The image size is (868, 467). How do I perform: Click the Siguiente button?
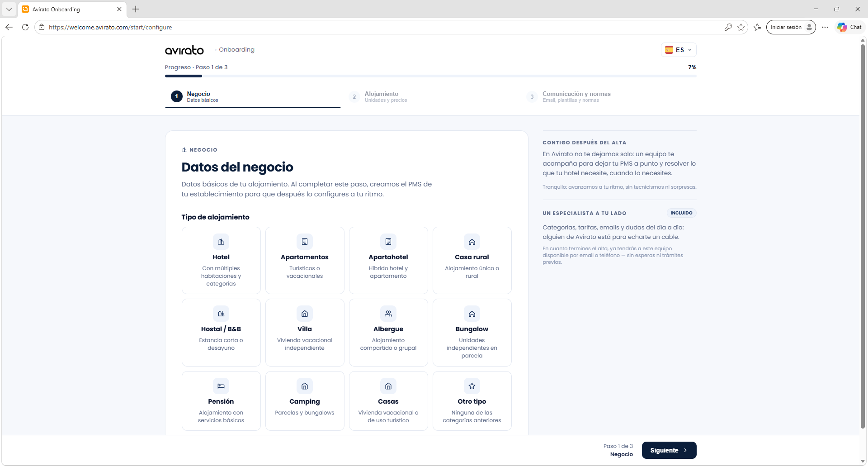click(669, 450)
